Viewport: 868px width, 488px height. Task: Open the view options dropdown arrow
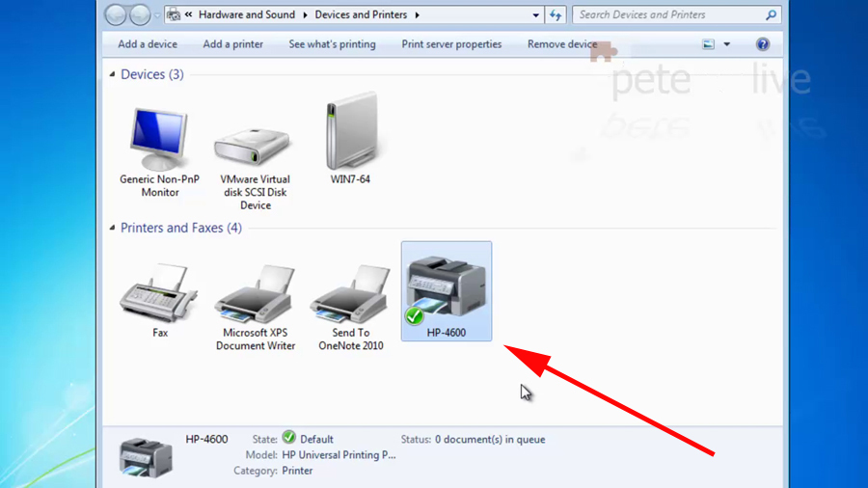point(727,44)
